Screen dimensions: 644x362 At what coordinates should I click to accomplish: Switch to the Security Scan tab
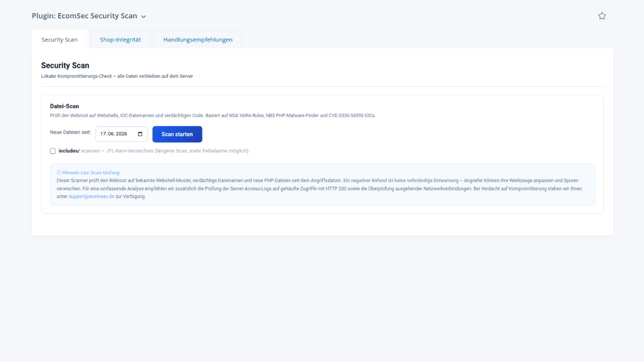click(x=60, y=40)
